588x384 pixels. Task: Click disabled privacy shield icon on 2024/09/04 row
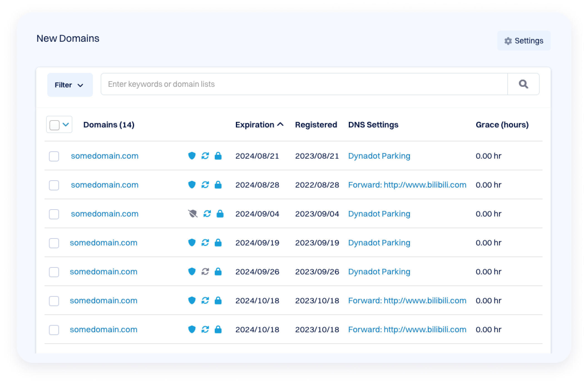192,214
